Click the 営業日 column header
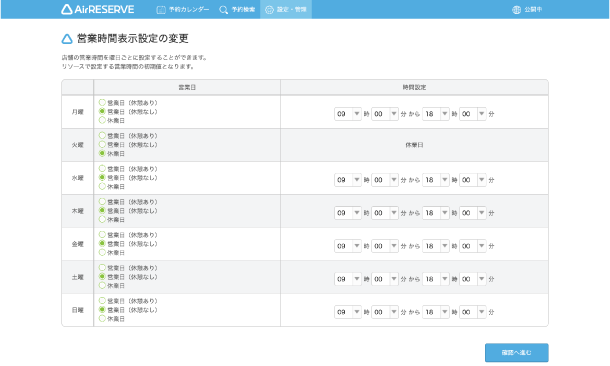Screen dimensions: 610x366 pyautogui.click(x=187, y=88)
